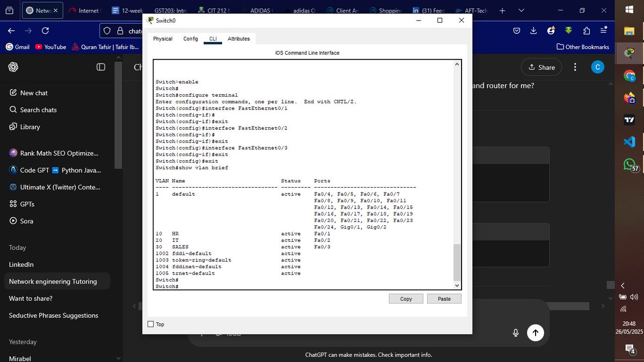Image resolution: width=644 pixels, height=362 pixels.
Task: Enable the Top checkbox in Switch0 window
Action: pyautogui.click(x=150, y=324)
